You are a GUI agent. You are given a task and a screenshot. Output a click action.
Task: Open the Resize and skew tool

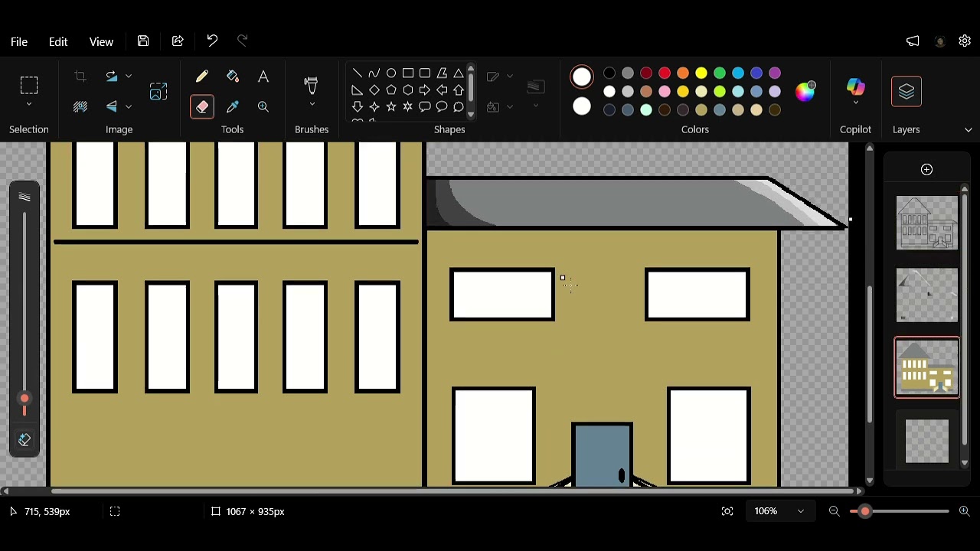pos(158,92)
